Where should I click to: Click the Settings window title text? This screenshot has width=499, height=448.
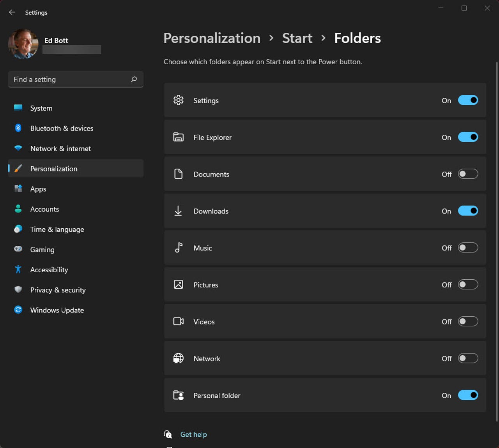(36, 12)
